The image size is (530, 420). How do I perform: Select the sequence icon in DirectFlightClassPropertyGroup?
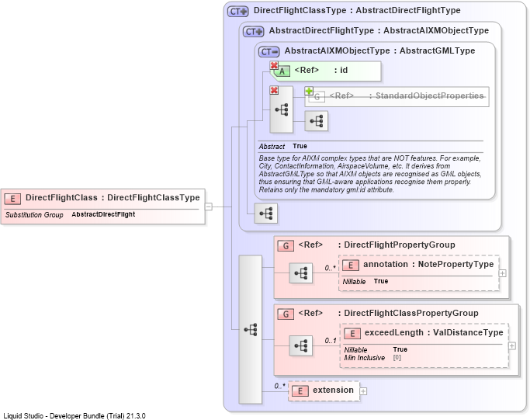click(x=301, y=345)
